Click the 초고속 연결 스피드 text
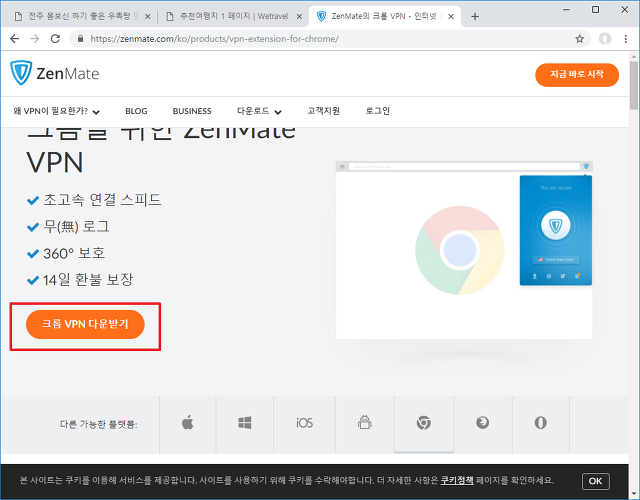The height and width of the screenshot is (500, 640). pos(102,200)
